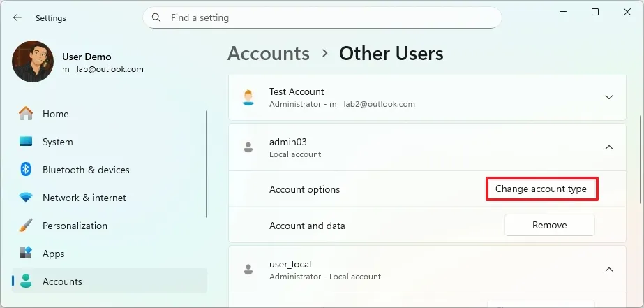Type in the Find a setting box

tap(328, 17)
